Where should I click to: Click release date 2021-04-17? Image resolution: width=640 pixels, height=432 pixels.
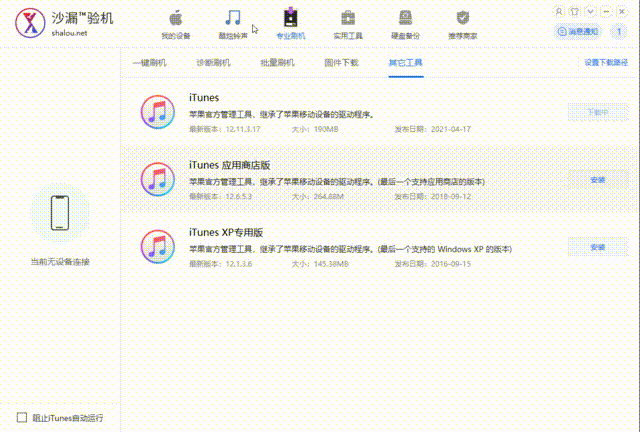click(x=451, y=129)
